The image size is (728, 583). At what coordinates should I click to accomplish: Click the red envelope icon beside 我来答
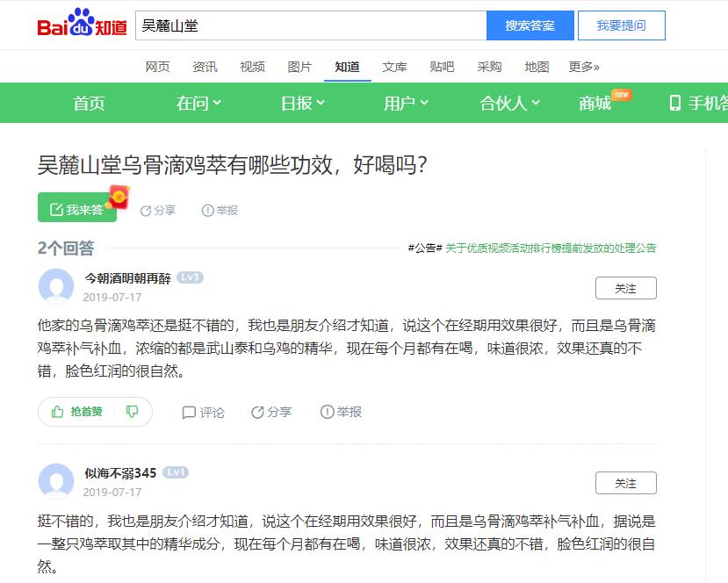tap(119, 198)
